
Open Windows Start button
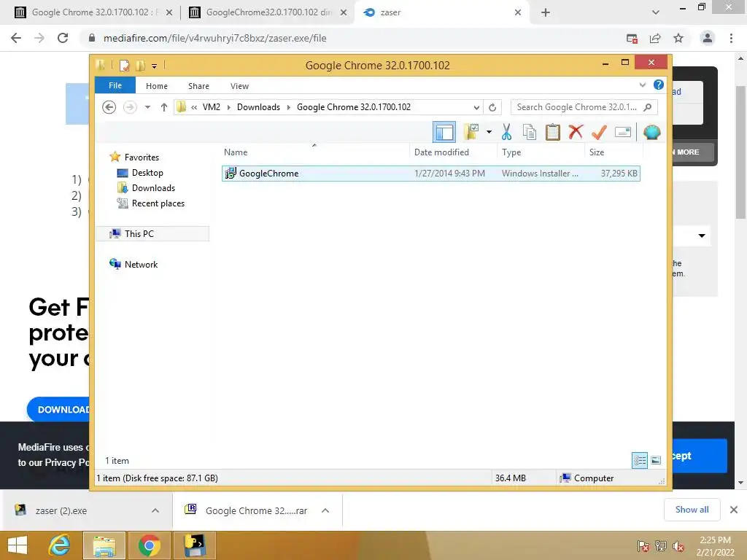coord(18,545)
